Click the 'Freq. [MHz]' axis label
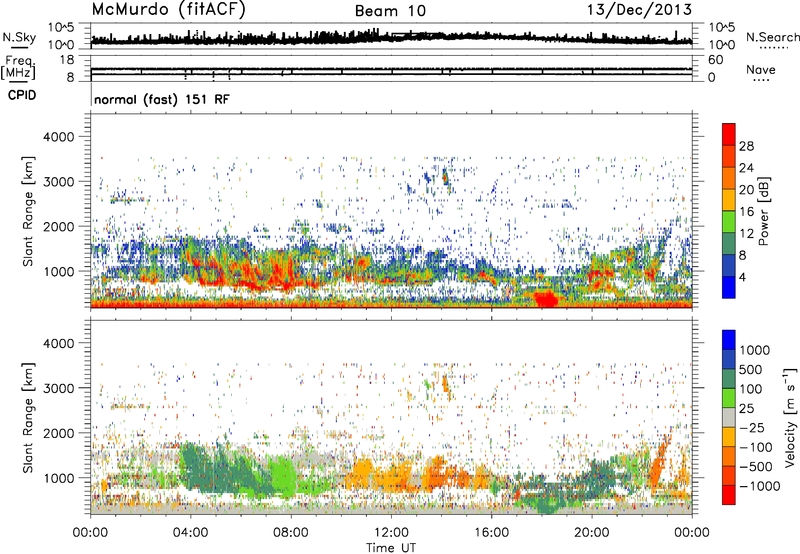Screen dimensions: 800x554 19,67
